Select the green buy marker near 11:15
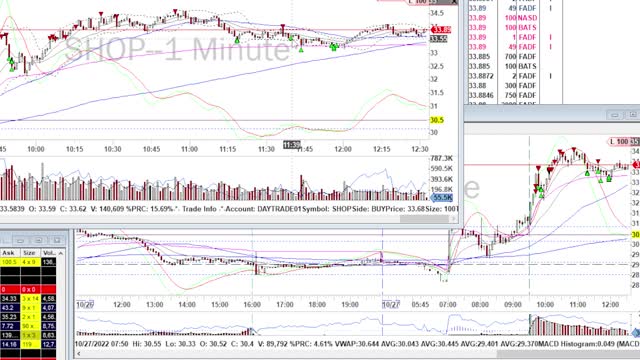This screenshot has height=360, width=640. 237,40
